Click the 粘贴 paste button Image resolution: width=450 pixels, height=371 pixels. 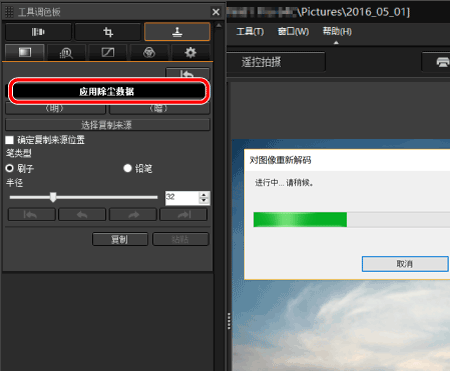point(181,239)
